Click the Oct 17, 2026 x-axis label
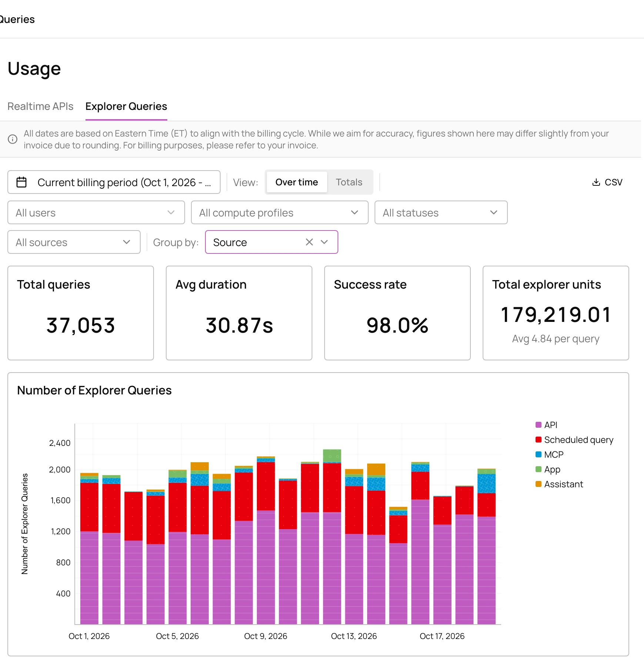 442,636
